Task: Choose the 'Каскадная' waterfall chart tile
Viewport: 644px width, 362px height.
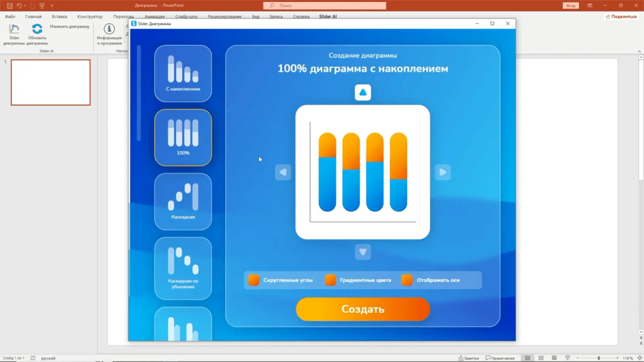Action: pyautogui.click(x=183, y=201)
